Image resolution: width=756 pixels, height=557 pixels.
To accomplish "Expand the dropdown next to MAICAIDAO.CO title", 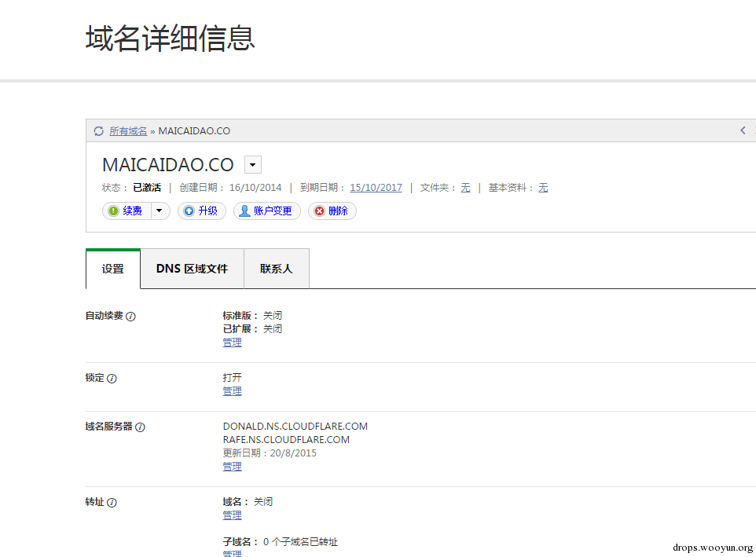I will [252, 164].
